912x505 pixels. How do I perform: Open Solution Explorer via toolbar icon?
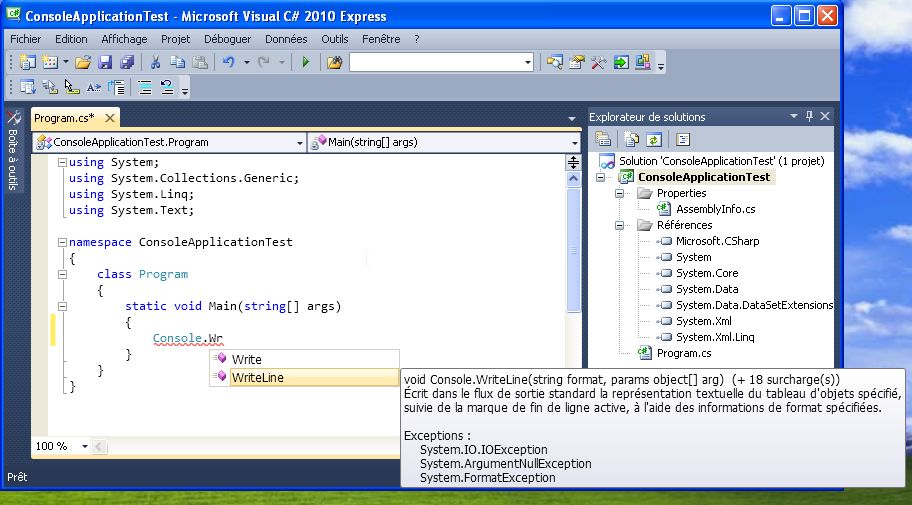click(x=554, y=62)
